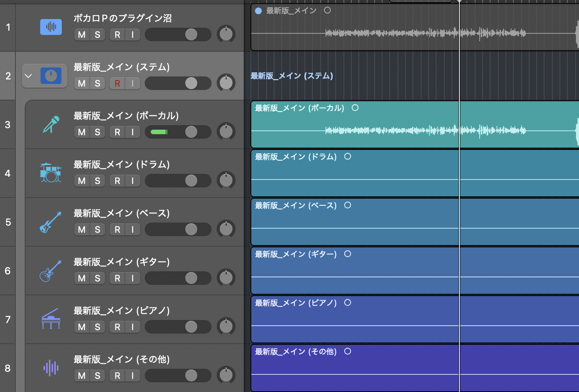This screenshot has width=579, height=392.
Task: Click the 最新版_メイン (ステム) track name
Action: pyautogui.click(x=121, y=67)
